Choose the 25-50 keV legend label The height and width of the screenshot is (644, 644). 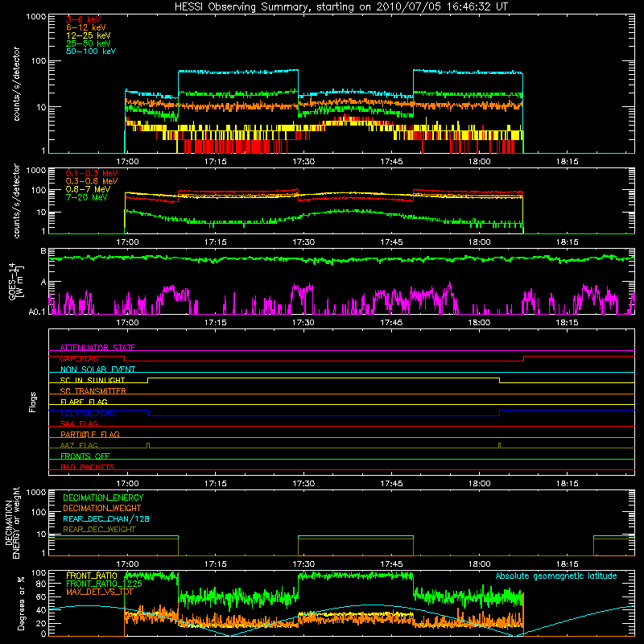89,43
